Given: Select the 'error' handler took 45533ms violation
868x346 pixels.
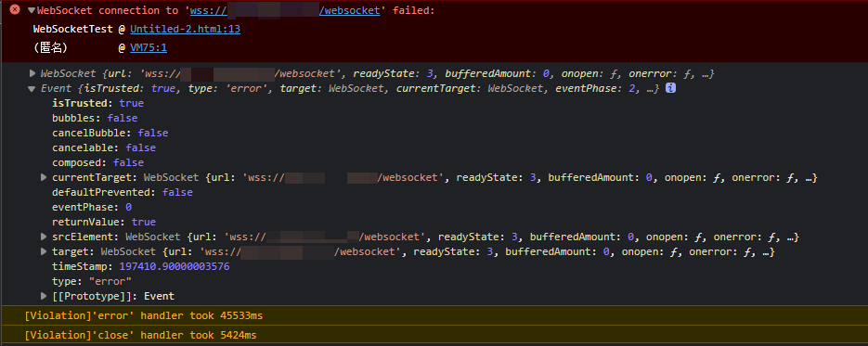Looking at the screenshot, I should pos(144,316).
